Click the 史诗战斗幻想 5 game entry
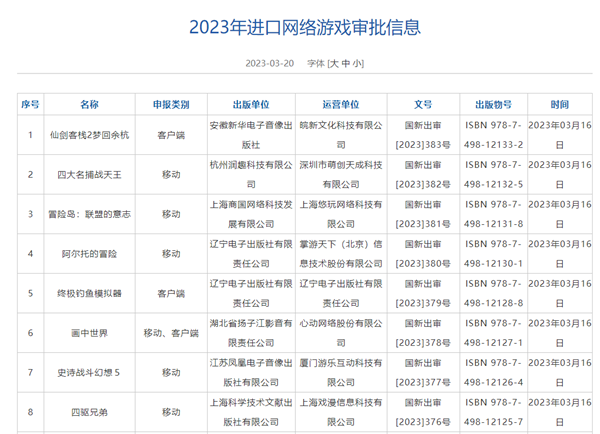This screenshot has width=600, height=434. coord(89,372)
